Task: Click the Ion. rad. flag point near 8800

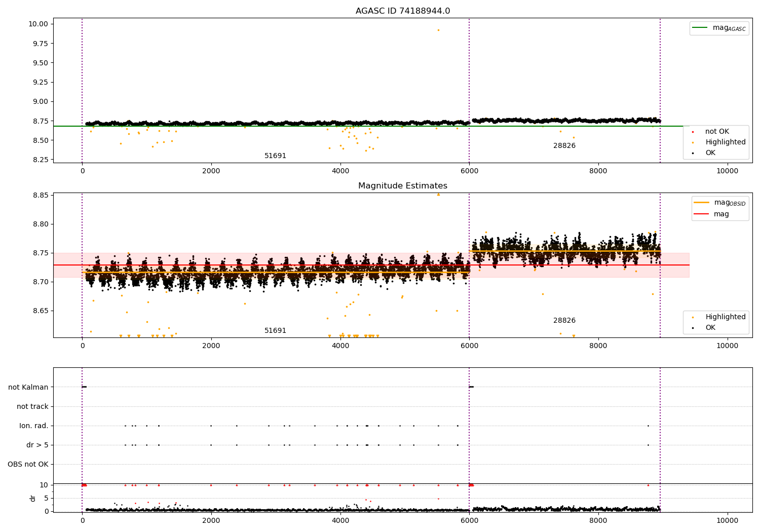Action: (648, 426)
